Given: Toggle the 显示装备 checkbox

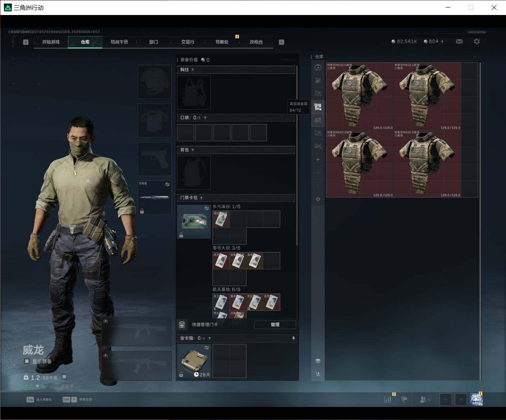Looking at the screenshot, I should (27, 361).
